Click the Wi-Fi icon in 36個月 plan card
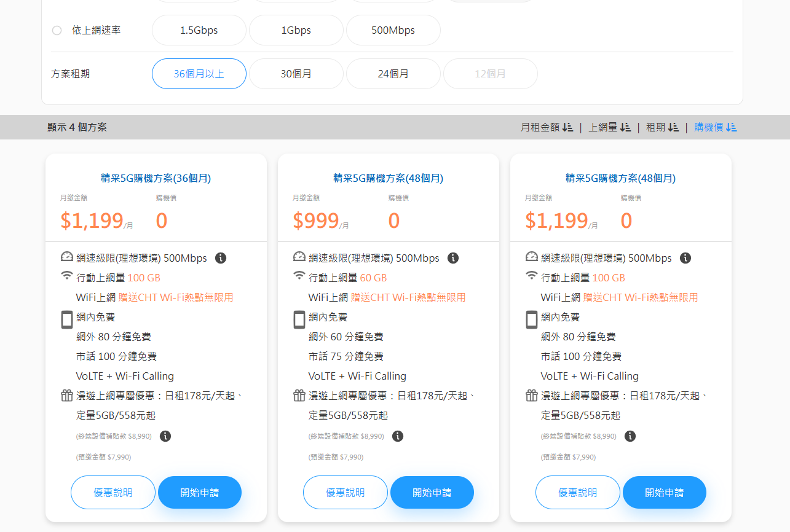The image size is (790, 532). 67,276
